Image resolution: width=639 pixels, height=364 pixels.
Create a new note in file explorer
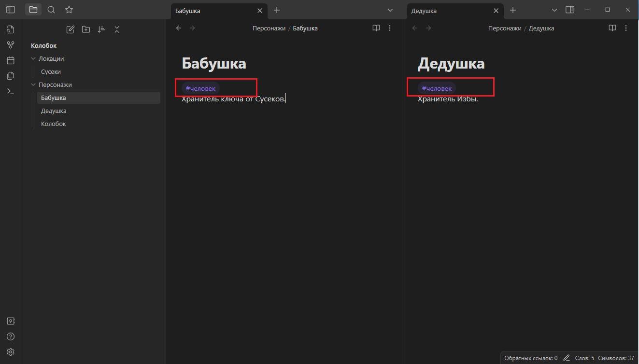pos(71,29)
